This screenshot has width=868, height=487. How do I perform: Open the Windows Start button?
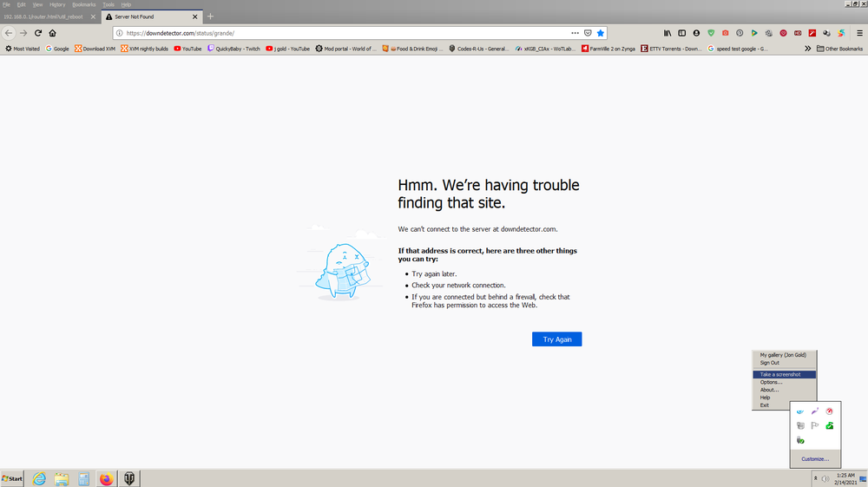(12, 478)
